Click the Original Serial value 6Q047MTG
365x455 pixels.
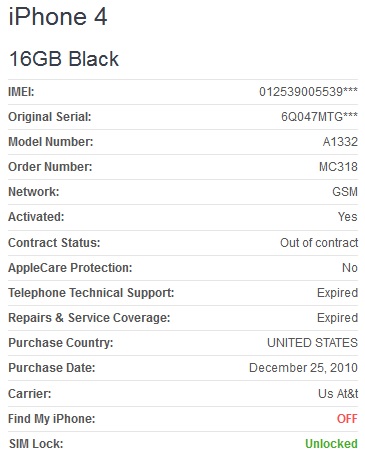click(319, 117)
